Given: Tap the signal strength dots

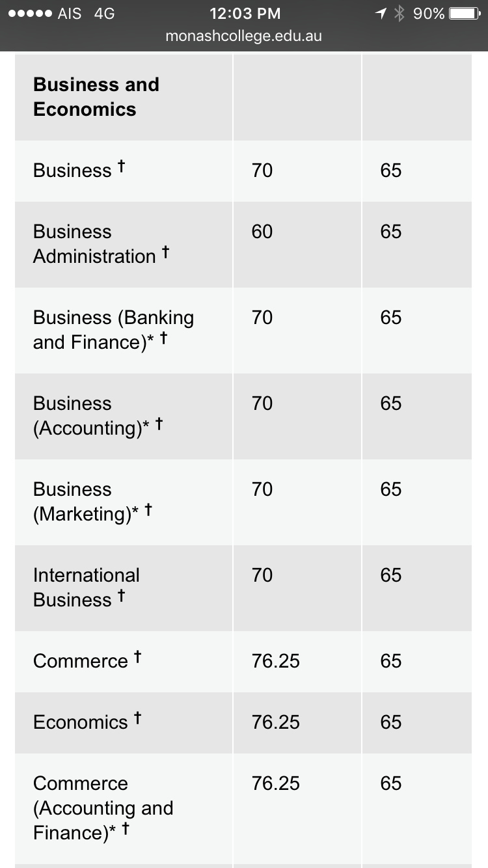Looking at the screenshot, I should 29,14.
